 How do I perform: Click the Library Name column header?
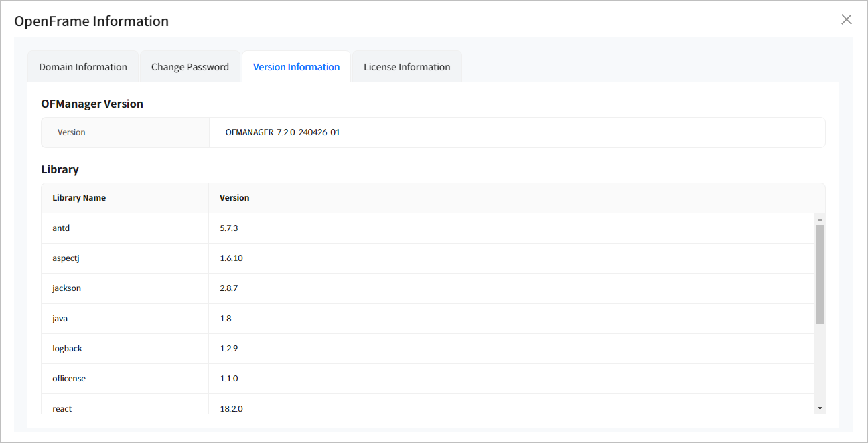pyautogui.click(x=79, y=198)
